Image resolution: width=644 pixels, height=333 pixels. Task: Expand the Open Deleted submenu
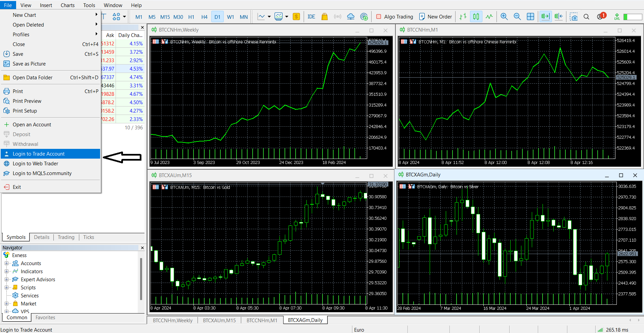tap(51, 25)
